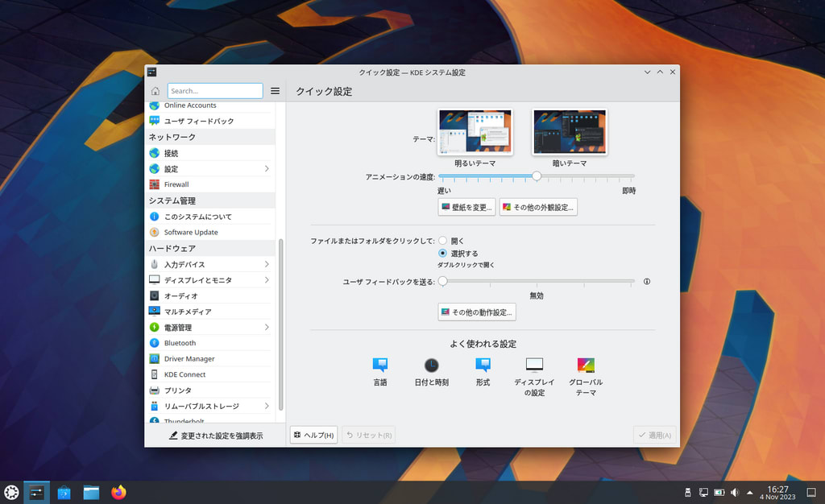This screenshot has width=825, height=504.
Task: Click the sidebar vertical scrollbar
Action: tap(280, 324)
